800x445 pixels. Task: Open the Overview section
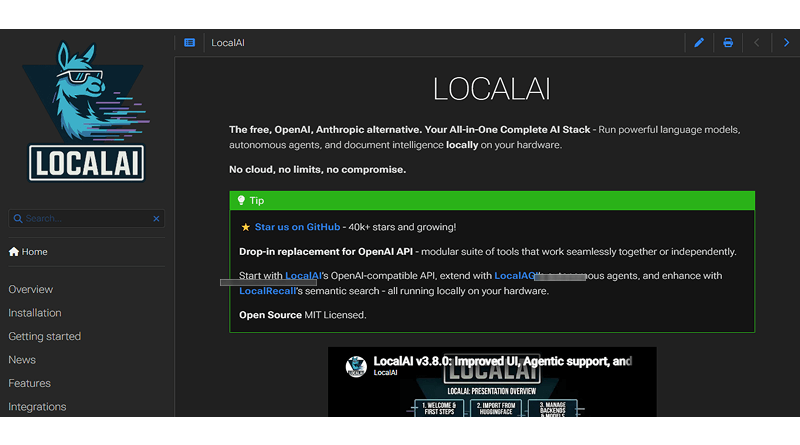[x=31, y=289]
